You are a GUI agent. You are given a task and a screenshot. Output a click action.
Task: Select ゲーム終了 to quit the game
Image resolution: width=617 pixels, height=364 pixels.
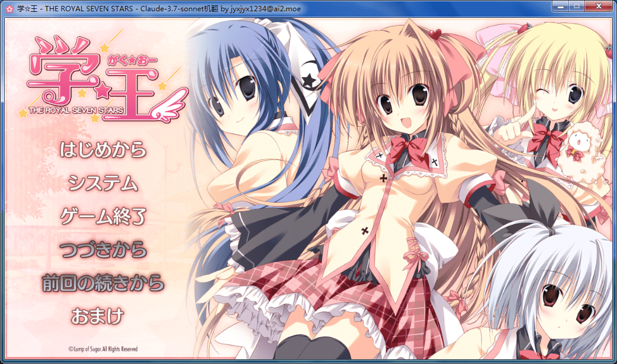coord(103,216)
